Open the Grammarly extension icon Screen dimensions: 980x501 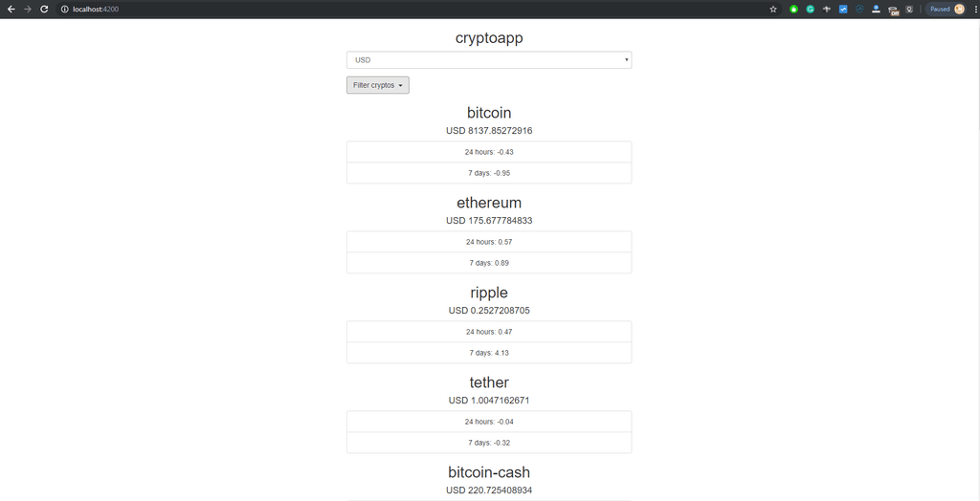[x=810, y=9]
